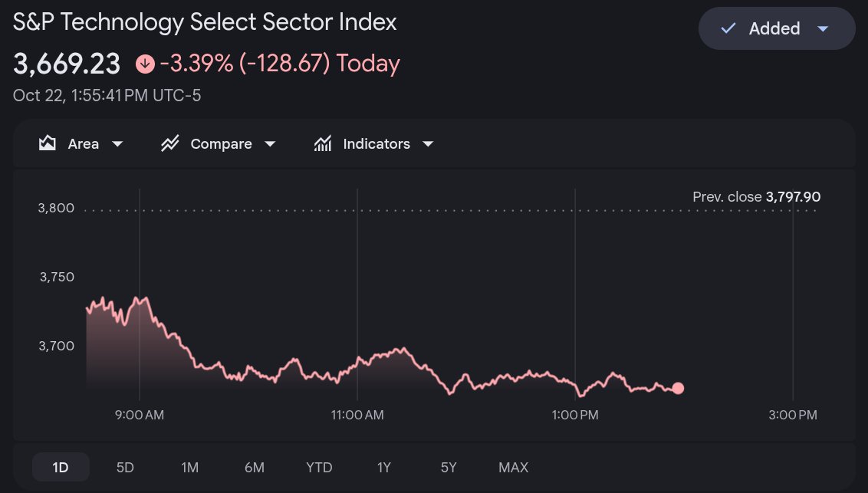Viewport: 868px width, 493px height.
Task: Click the current price dot on chart
Action: [x=678, y=389]
